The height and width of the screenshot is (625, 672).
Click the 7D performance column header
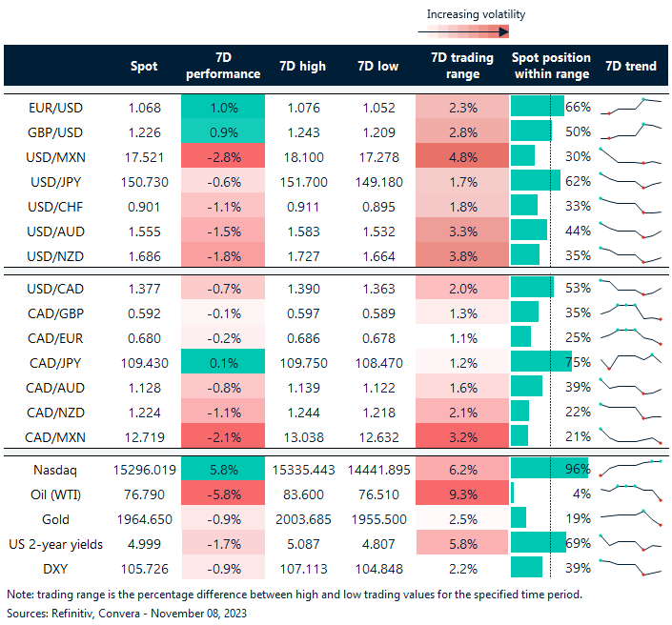tap(221, 66)
